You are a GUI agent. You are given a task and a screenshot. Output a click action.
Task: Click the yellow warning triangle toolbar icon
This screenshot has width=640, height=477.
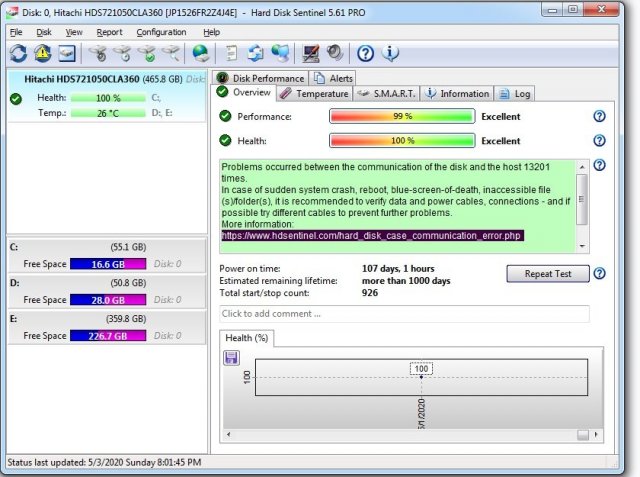pos(42,53)
